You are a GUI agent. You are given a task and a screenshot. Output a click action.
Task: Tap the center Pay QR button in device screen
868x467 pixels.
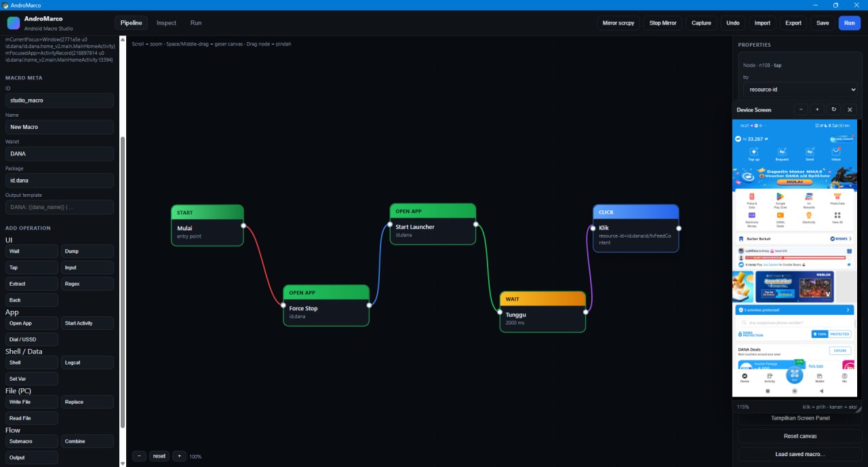coord(794,375)
